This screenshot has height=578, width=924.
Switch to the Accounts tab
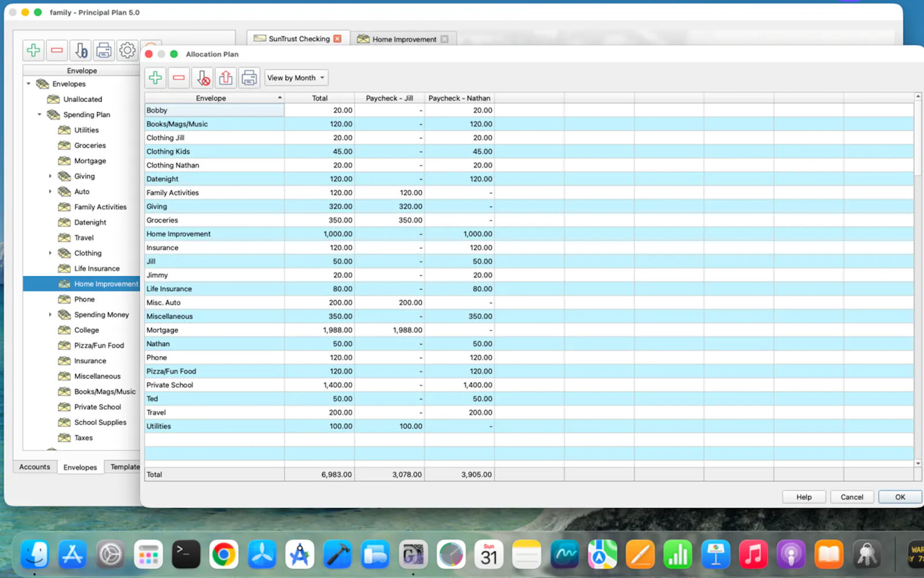[x=35, y=467]
